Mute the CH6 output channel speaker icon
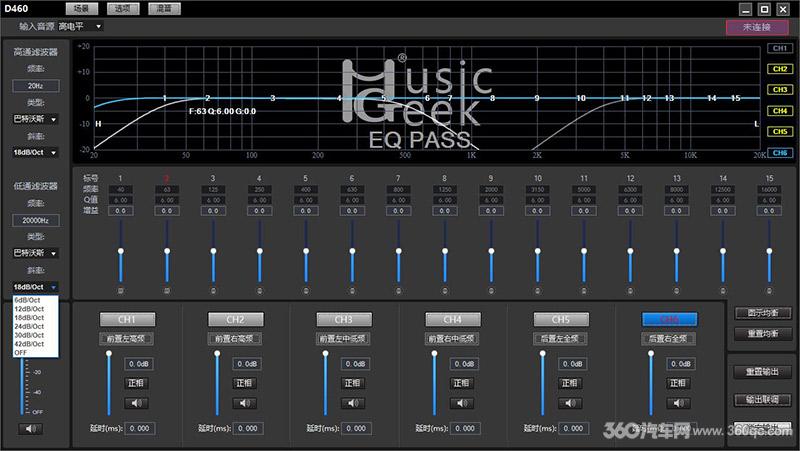 679,403
